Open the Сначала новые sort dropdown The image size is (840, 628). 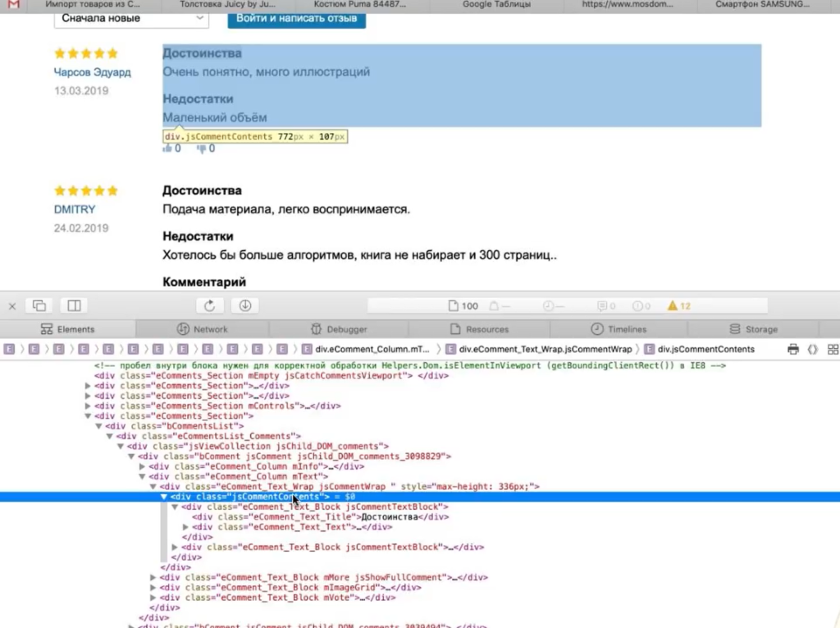tap(131, 17)
